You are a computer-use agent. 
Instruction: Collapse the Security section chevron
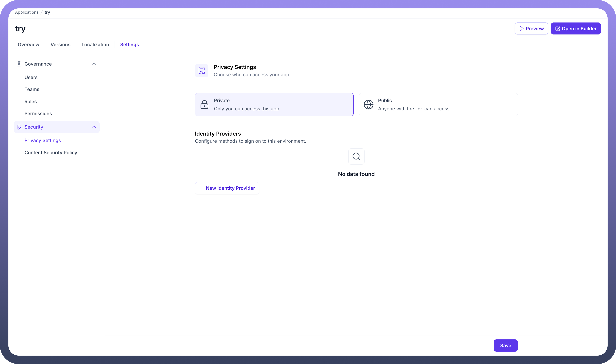coord(94,127)
